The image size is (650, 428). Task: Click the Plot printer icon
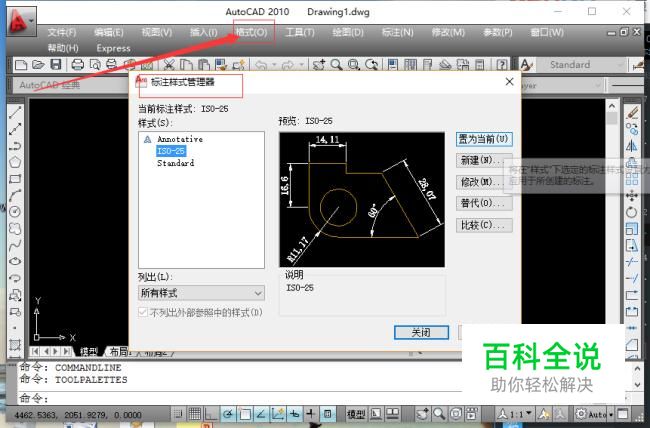(x=78, y=65)
